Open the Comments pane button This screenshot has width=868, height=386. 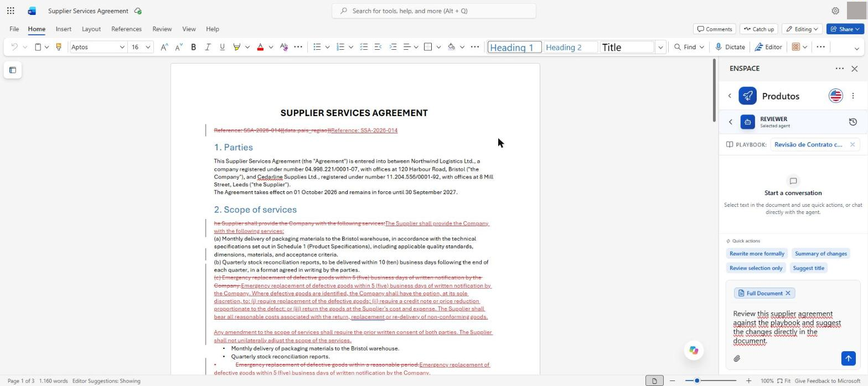(x=715, y=29)
